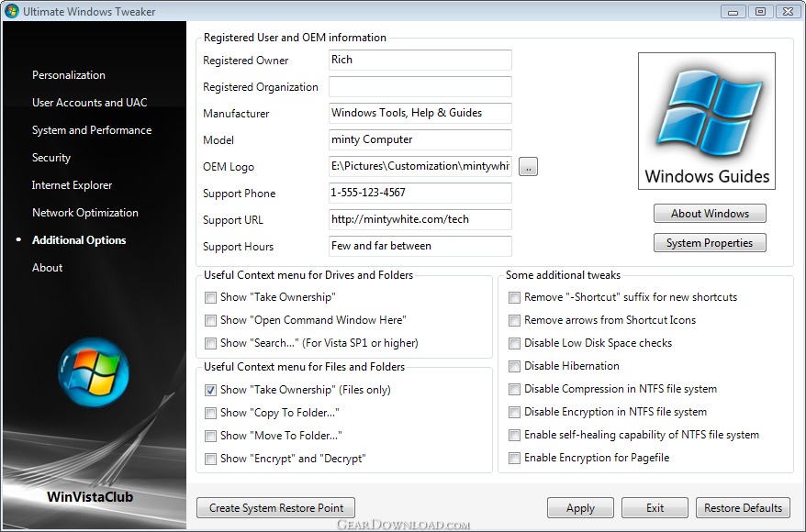Enable Show "Move To Folder..."

pyautogui.click(x=210, y=436)
